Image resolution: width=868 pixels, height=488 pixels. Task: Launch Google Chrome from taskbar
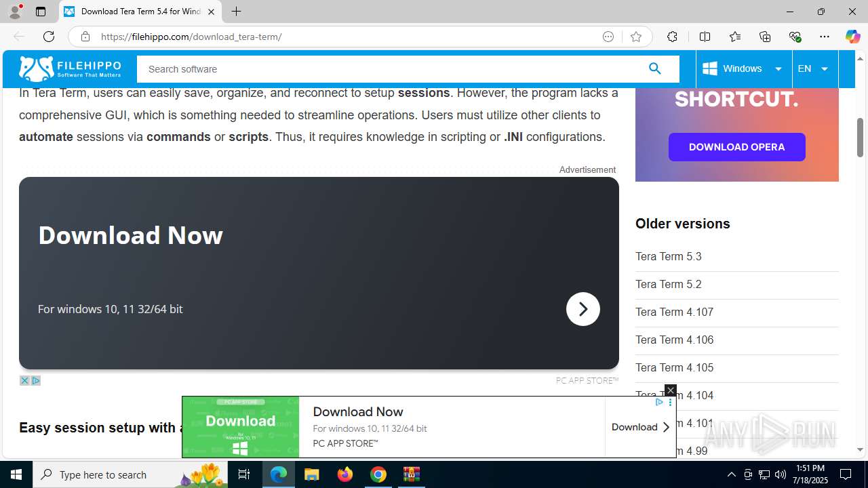coord(378,474)
